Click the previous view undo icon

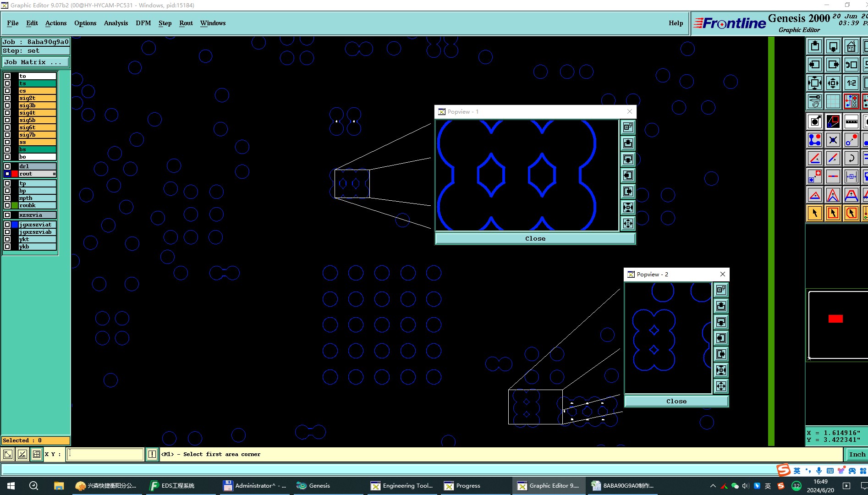click(852, 65)
